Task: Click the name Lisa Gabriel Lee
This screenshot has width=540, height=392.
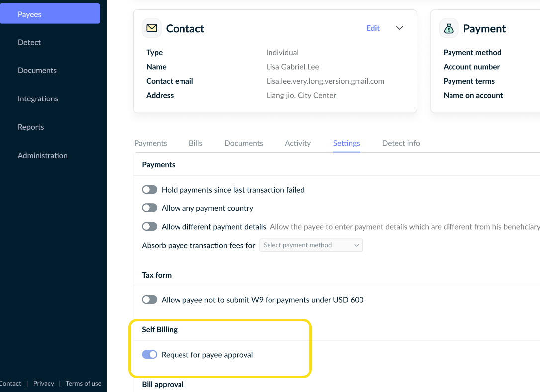Action: click(x=293, y=67)
